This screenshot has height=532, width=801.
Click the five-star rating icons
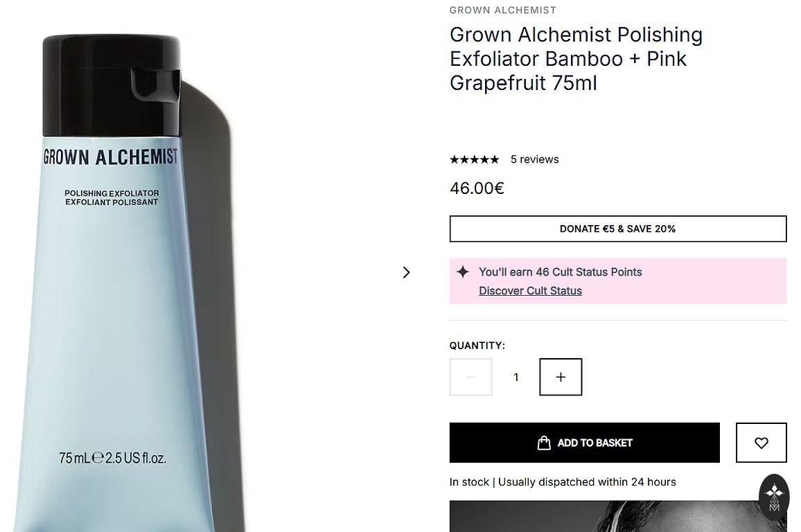[474, 159]
